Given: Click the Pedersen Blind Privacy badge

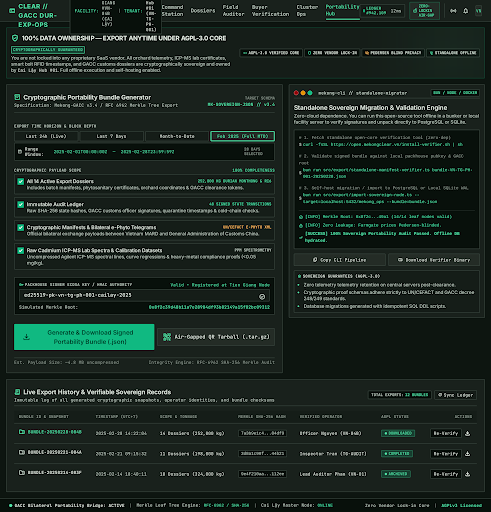Looking at the screenshot, I should (393, 53).
